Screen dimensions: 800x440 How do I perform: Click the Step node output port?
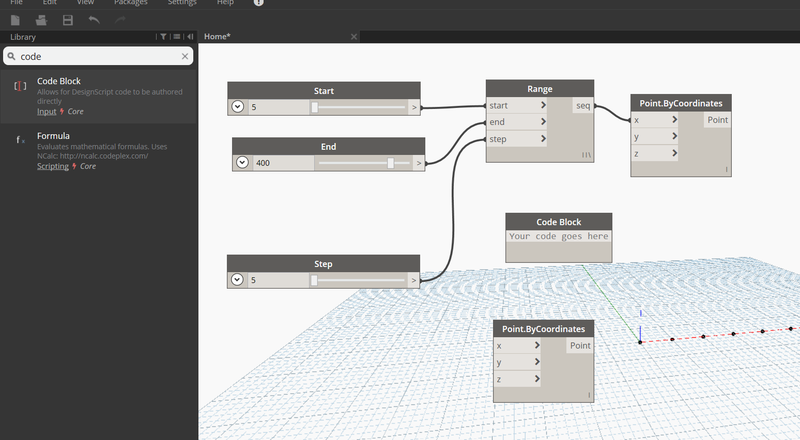(x=414, y=280)
